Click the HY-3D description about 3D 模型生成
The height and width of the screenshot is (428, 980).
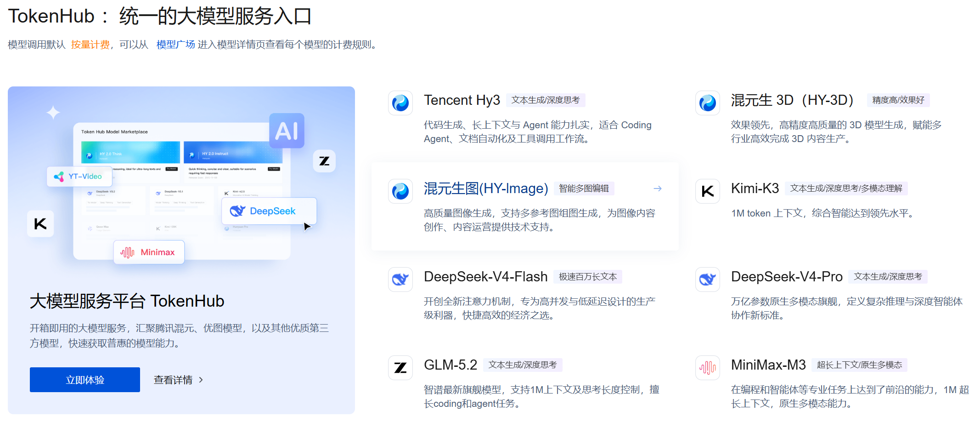(836, 132)
